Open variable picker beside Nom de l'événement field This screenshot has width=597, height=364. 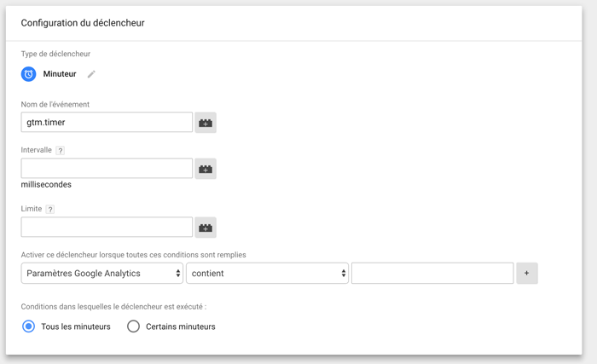pyautogui.click(x=206, y=123)
